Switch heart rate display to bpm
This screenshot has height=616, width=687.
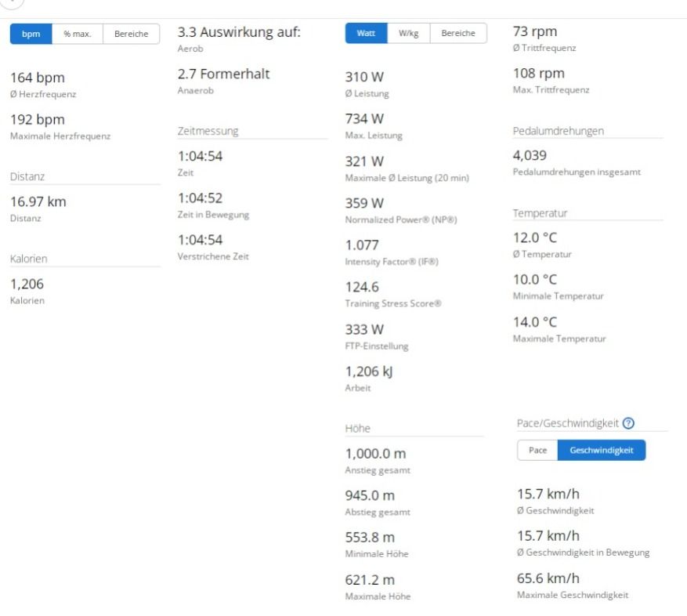click(x=31, y=34)
